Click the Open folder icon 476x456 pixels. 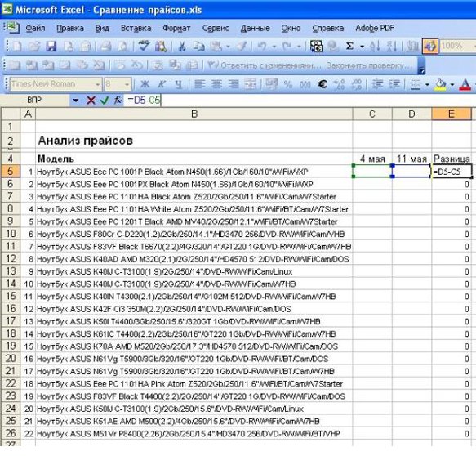coord(34,47)
